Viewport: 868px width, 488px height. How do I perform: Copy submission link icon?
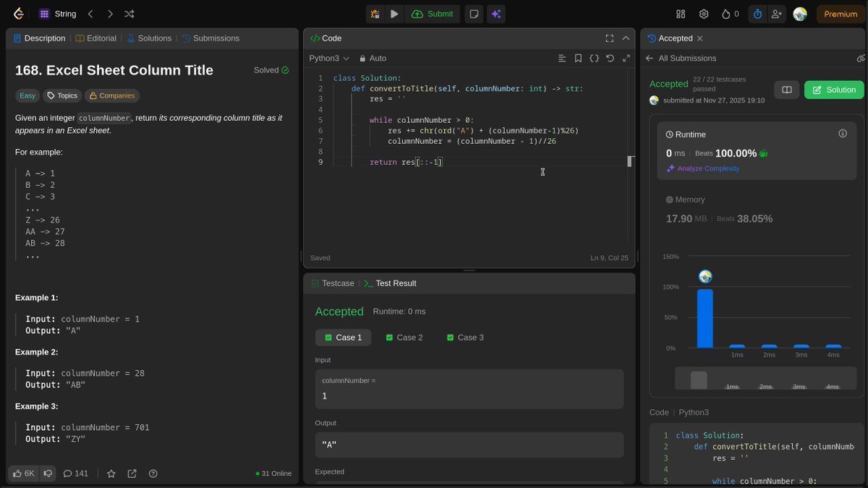(861, 58)
